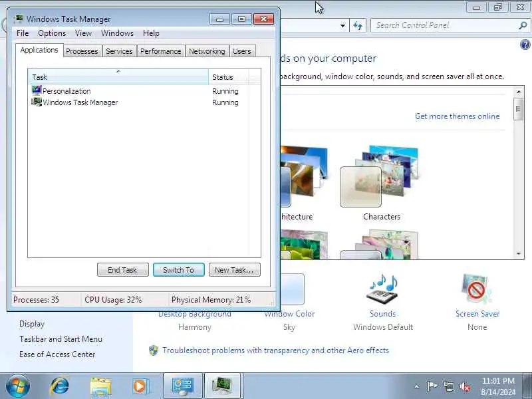This screenshot has width=532, height=399.
Task: Open the Desktop Background link
Action: coord(195,314)
